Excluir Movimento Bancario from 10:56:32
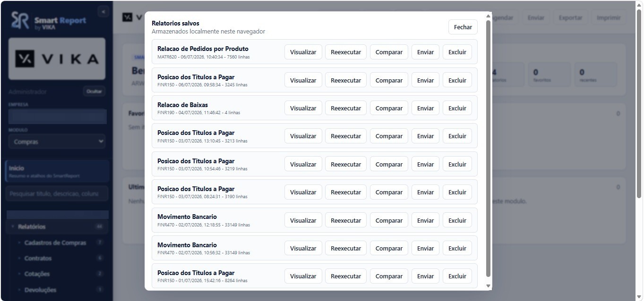The width and height of the screenshot is (644, 301). click(457, 248)
